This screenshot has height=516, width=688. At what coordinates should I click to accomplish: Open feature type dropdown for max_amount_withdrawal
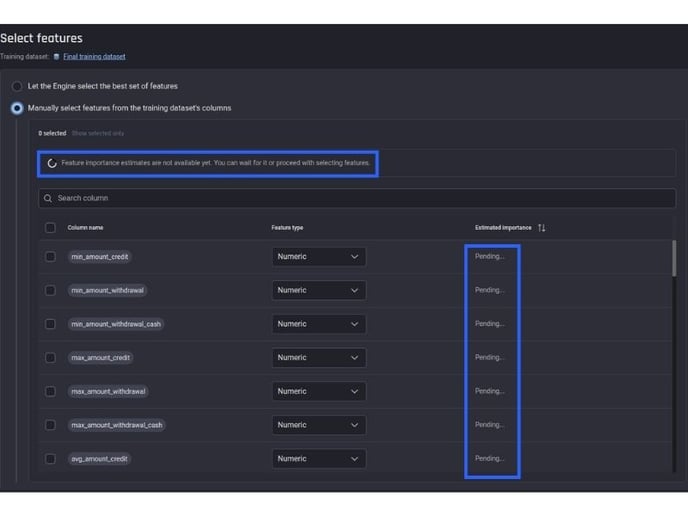tap(319, 391)
